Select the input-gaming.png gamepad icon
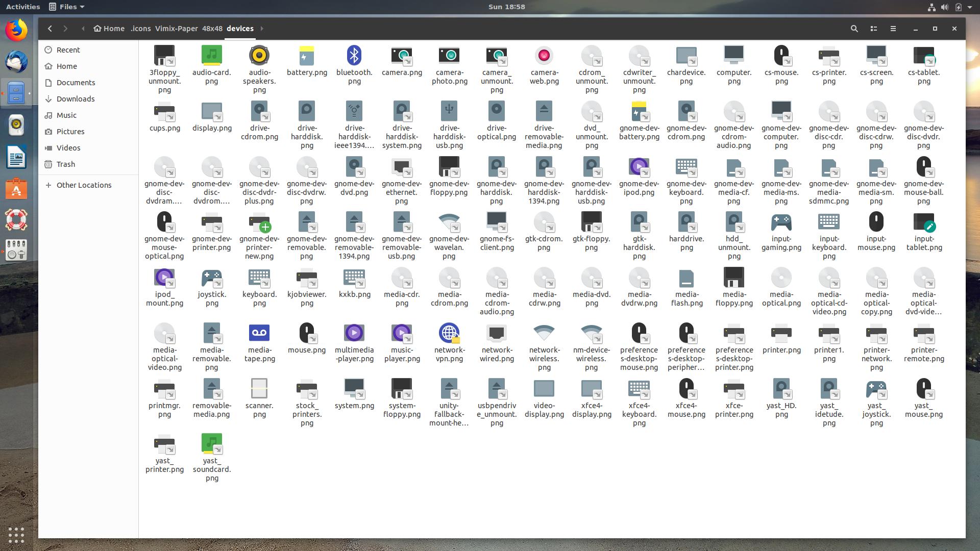This screenshot has width=980, height=551. (781, 222)
